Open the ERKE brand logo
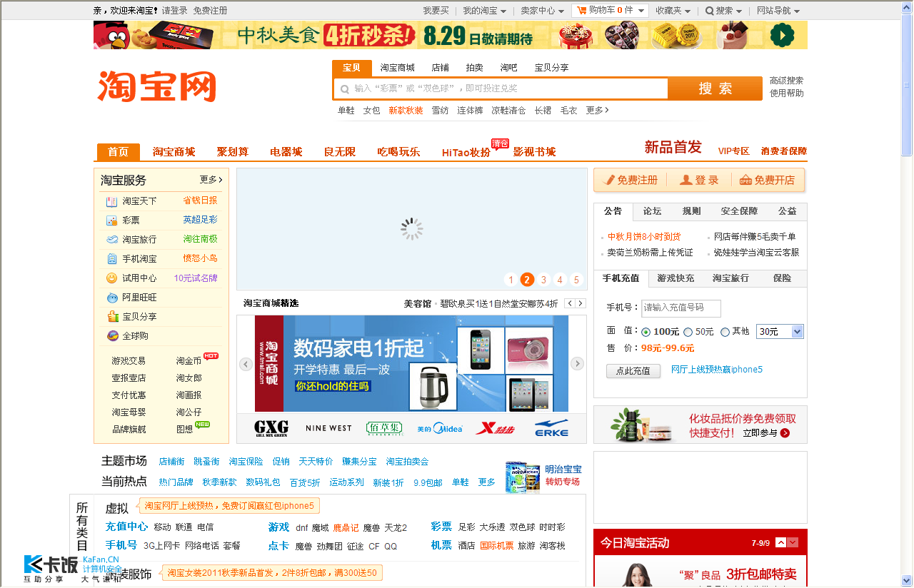Screen dimensions: 914x588 pos(551,428)
